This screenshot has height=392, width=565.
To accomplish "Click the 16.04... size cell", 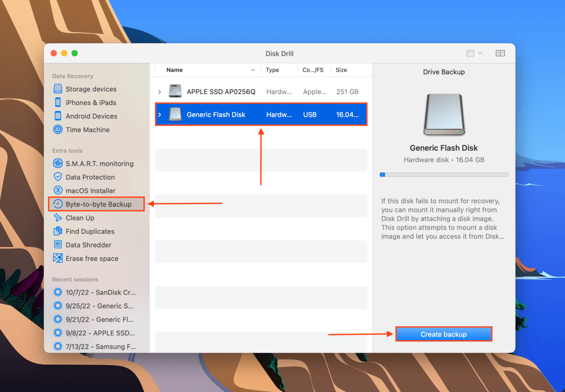I will [347, 114].
